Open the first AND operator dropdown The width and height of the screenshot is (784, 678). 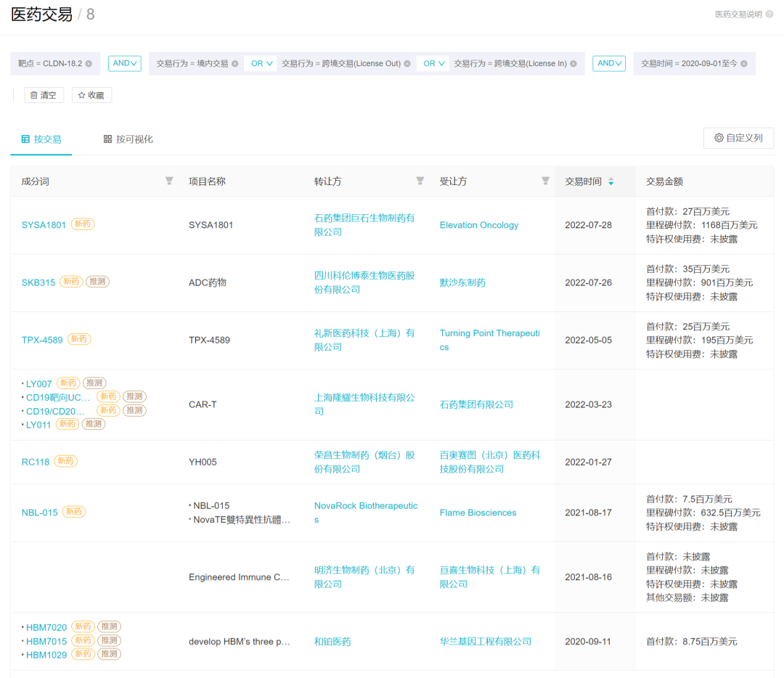tap(124, 64)
